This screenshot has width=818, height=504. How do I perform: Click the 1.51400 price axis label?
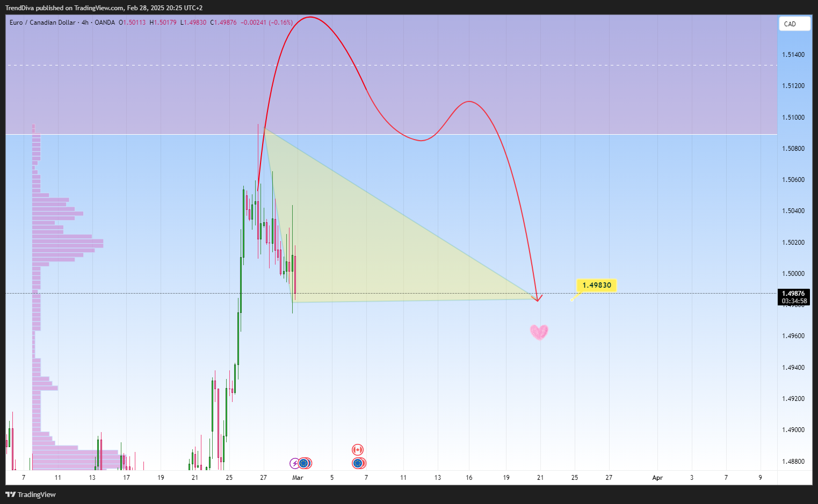pyautogui.click(x=793, y=55)
